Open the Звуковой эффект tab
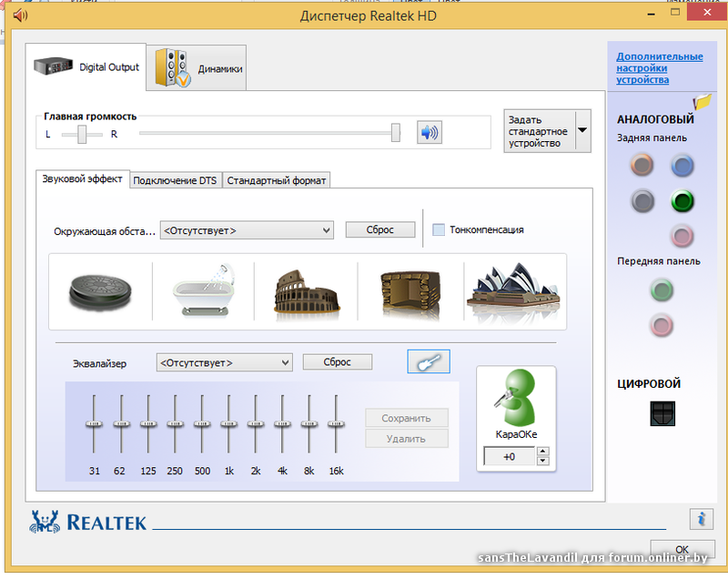 [83, 178]
